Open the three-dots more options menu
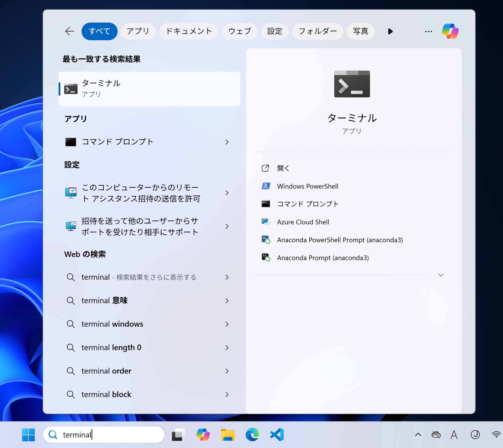 click(428, 32)
